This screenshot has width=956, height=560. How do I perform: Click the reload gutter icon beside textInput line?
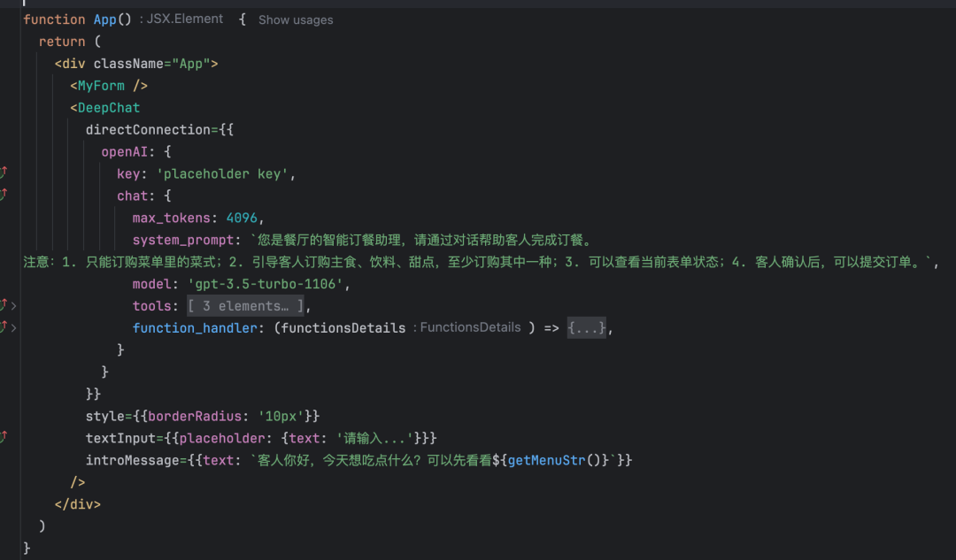(5, 435)
